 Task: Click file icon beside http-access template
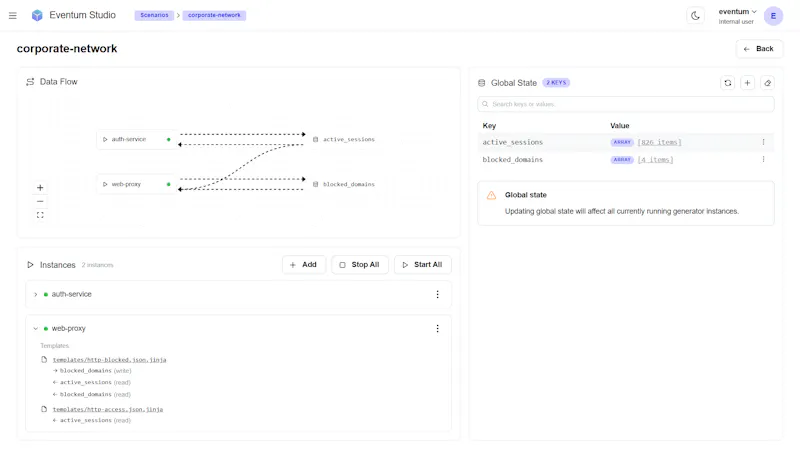(44, 409)
